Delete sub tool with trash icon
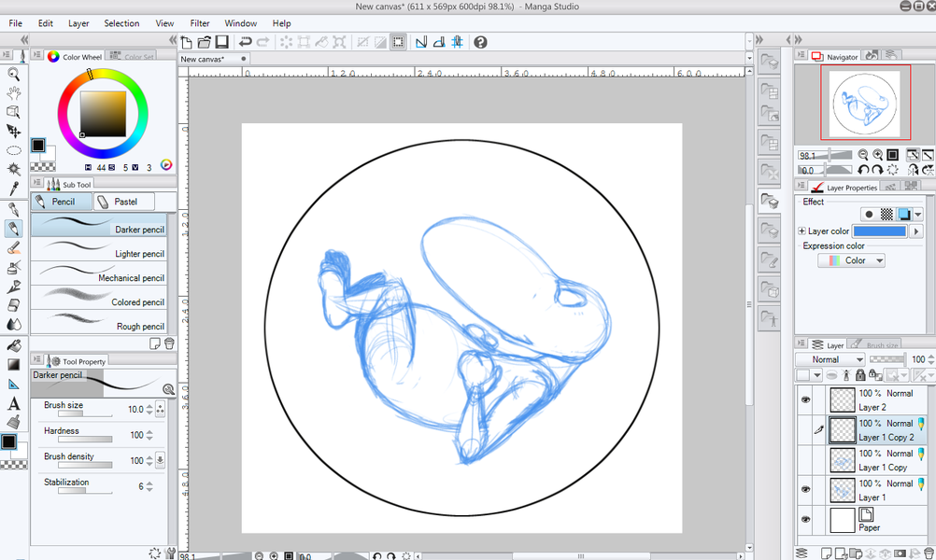 [x=169, y=343]
